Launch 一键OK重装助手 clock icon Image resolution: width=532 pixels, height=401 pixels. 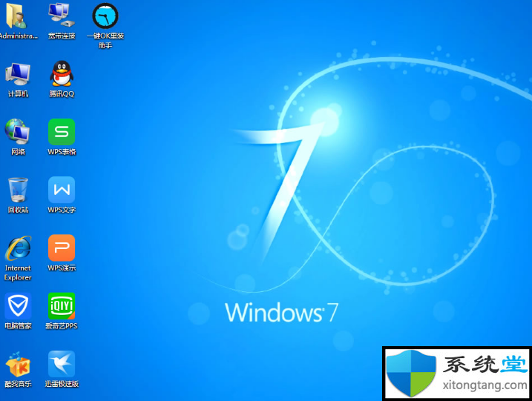pyautogui.click(x=105, y=16)
